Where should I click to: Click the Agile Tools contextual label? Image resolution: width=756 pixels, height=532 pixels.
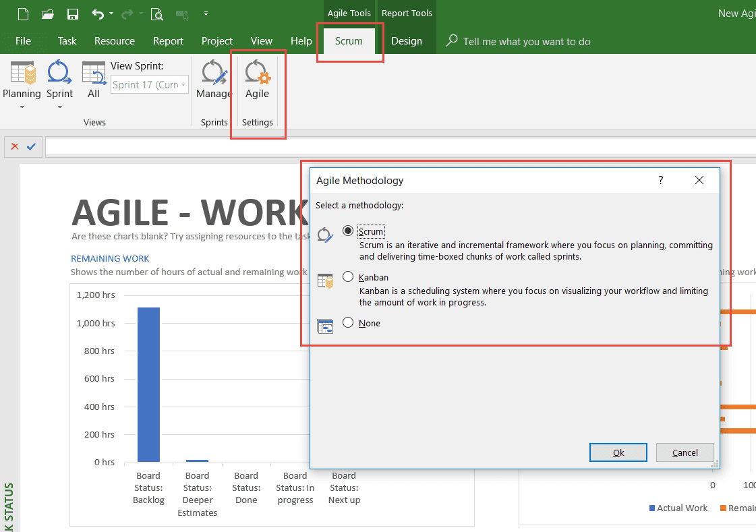point(349,13)
